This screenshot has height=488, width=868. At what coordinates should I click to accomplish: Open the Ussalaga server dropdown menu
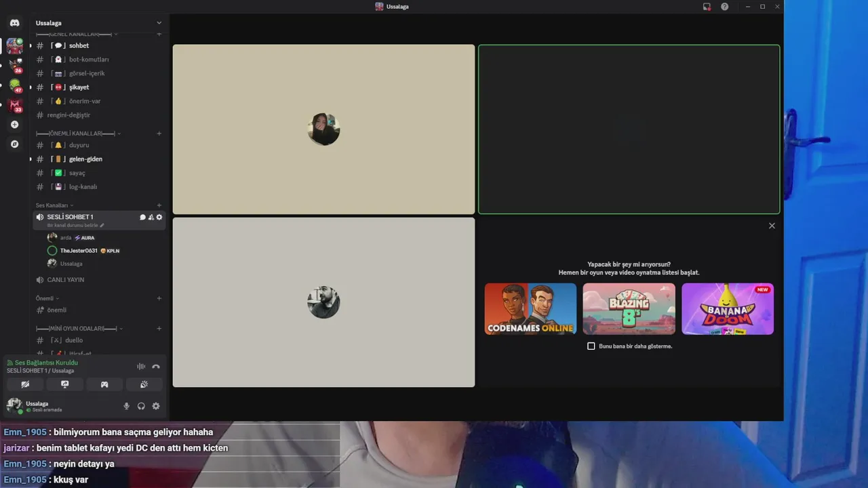(98, 23)
